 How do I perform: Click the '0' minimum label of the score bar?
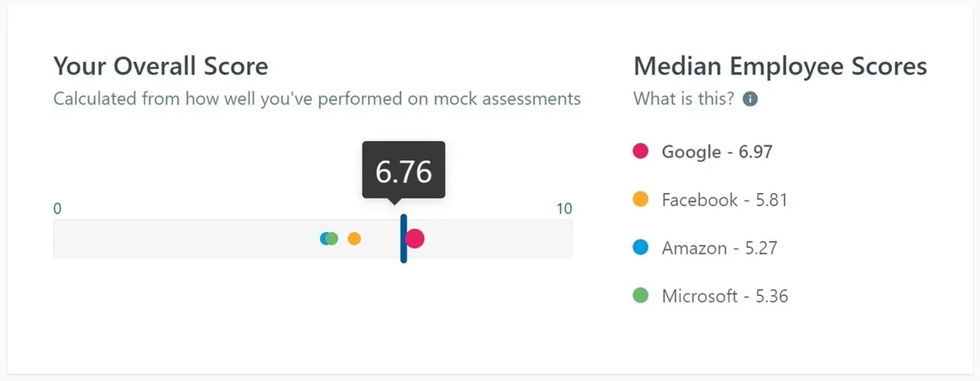57,208
